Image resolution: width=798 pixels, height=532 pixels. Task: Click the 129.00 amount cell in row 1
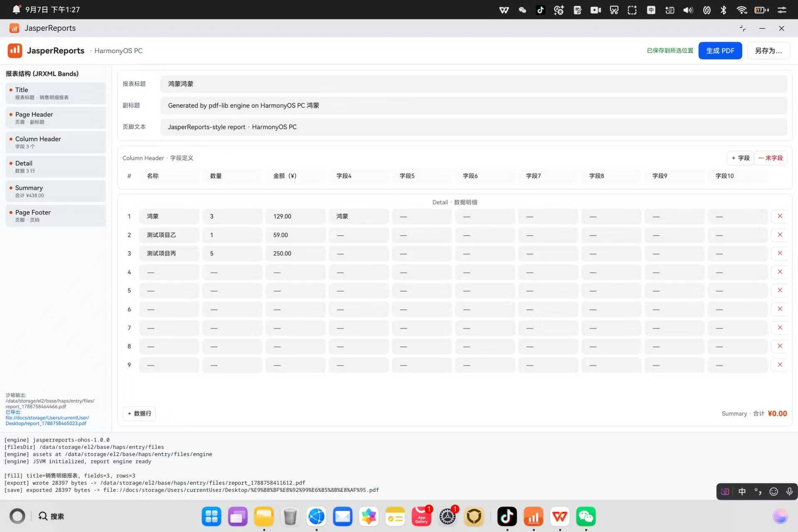pyautogui.click(x=296, y=216)
